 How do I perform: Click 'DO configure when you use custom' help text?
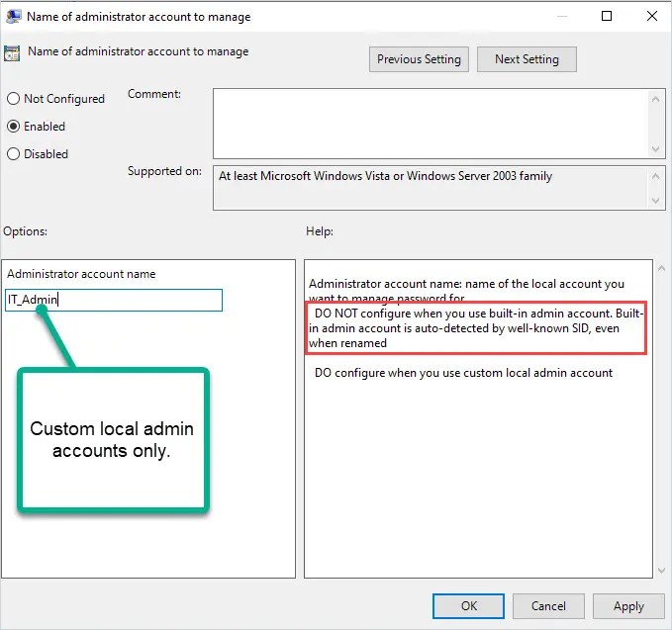coord(463,373)
